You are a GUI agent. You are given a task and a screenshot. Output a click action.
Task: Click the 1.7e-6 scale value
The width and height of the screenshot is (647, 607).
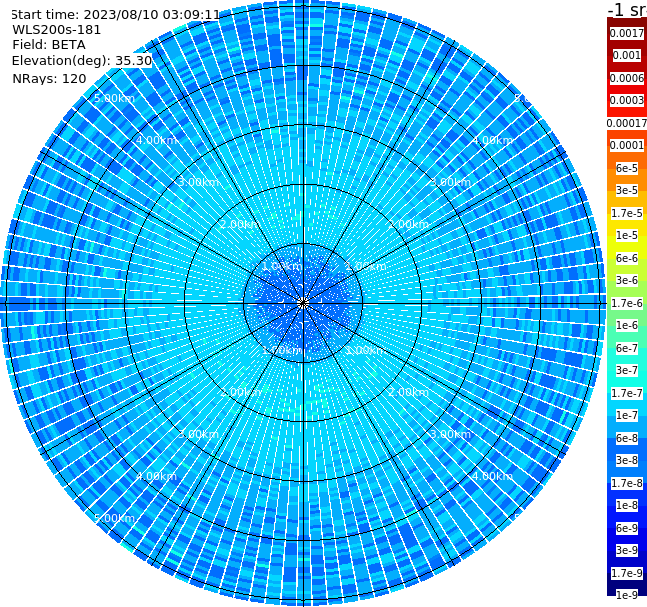(627, 303)
